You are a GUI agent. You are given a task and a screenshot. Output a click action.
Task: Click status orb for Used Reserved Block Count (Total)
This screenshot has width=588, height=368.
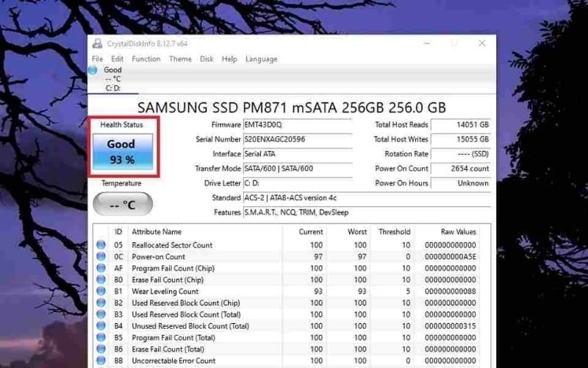[x=101, y=314]
